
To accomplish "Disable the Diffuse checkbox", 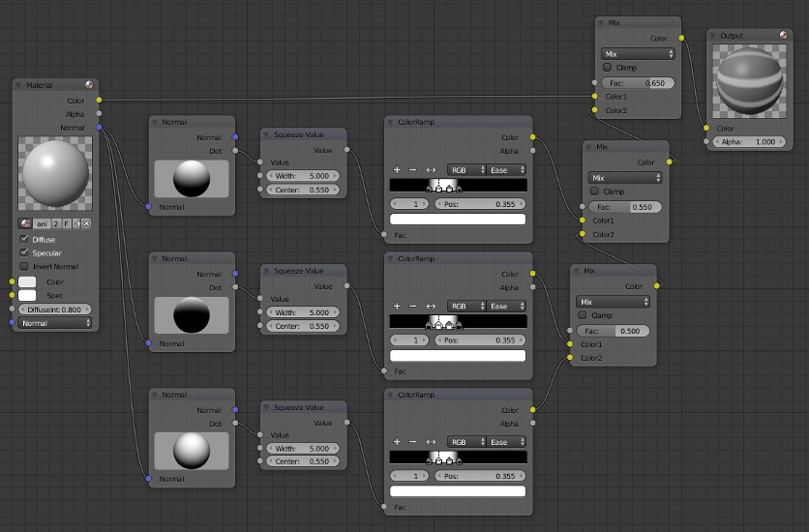I will click(25, 239).
